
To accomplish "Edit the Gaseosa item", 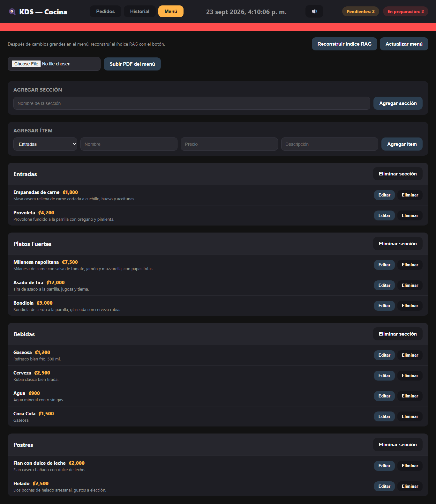I will tap(384, 355).
